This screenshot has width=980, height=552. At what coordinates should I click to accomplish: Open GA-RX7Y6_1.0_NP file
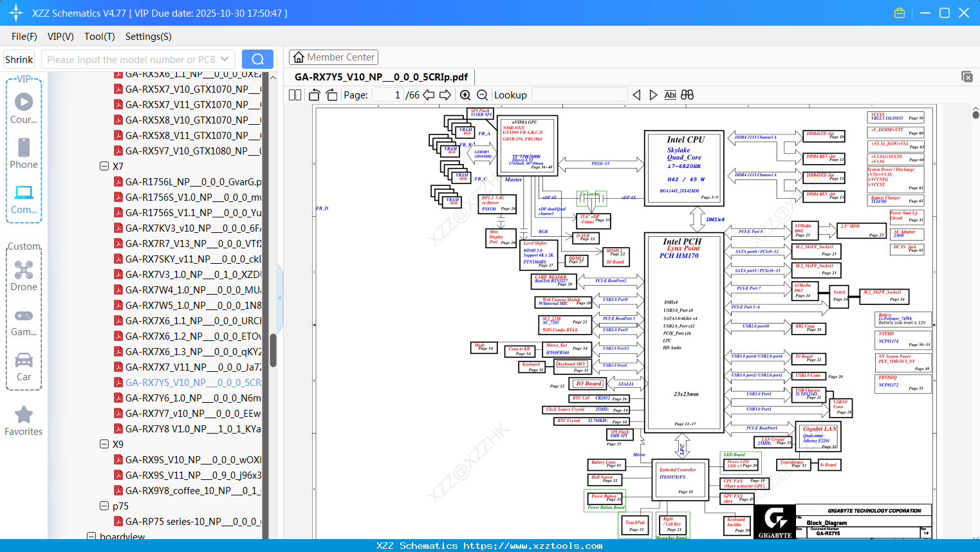(x=193, y=398)
